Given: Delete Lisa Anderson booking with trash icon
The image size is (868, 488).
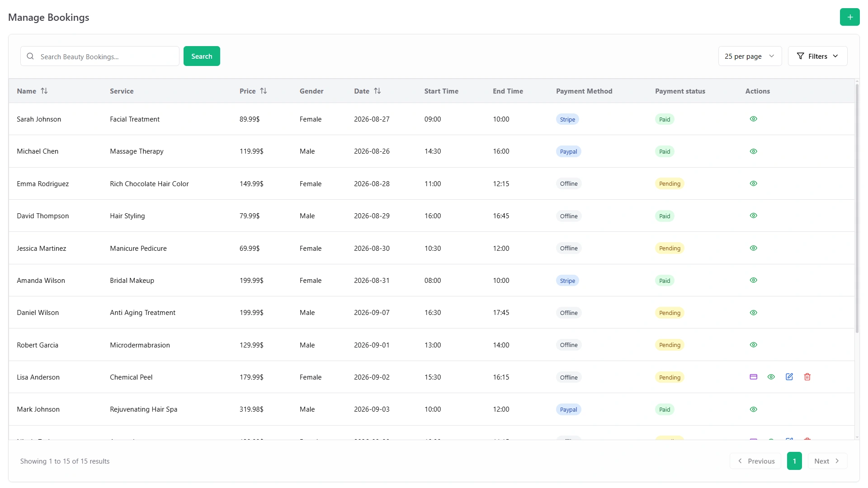Looking at the screenshot, I should point(807,377).
